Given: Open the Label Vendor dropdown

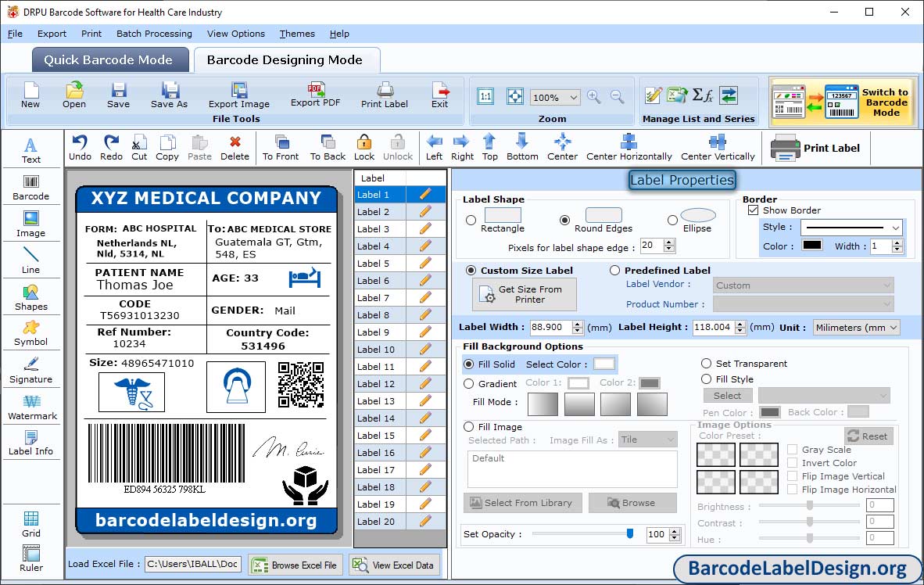Looking at the screenshot, I should pyautogui.click(x=803, y=285).
